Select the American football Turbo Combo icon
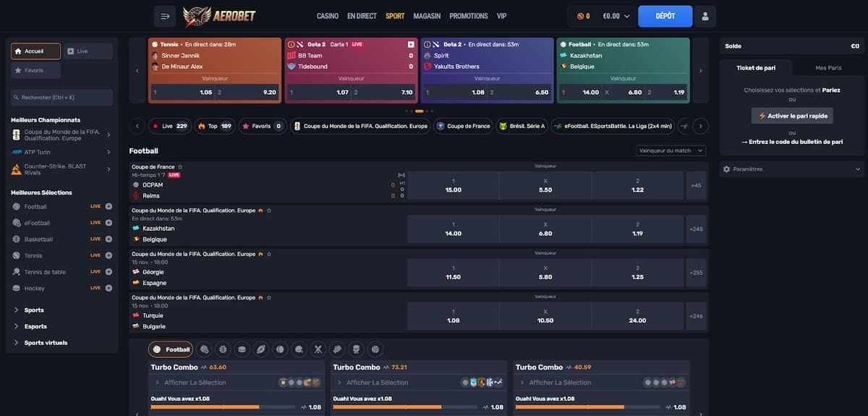This screenshot has width=868, height=416. click(x=261, y=349)
